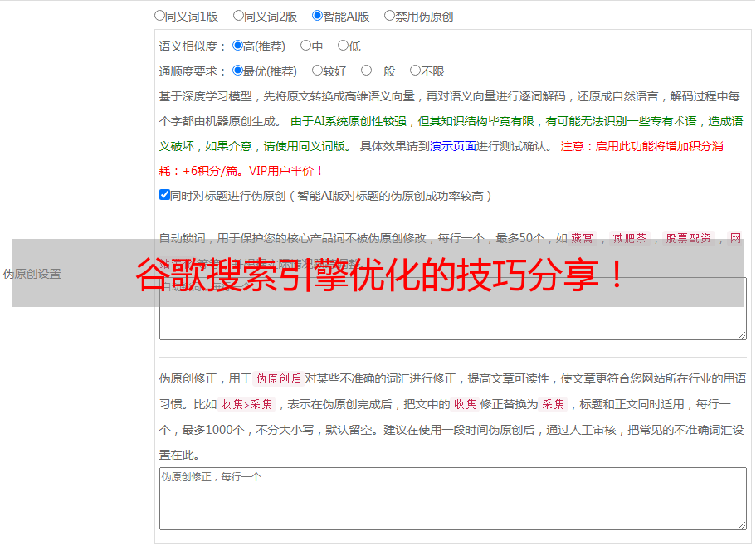Select the 同义词1版 radio option
Screen dimensions: 756x546
coord(159,16)
